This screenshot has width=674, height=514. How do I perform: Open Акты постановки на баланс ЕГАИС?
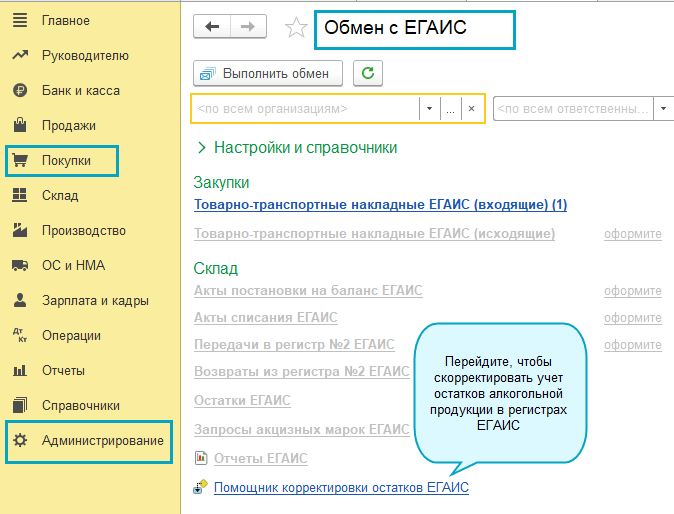(x=308, y=291)
